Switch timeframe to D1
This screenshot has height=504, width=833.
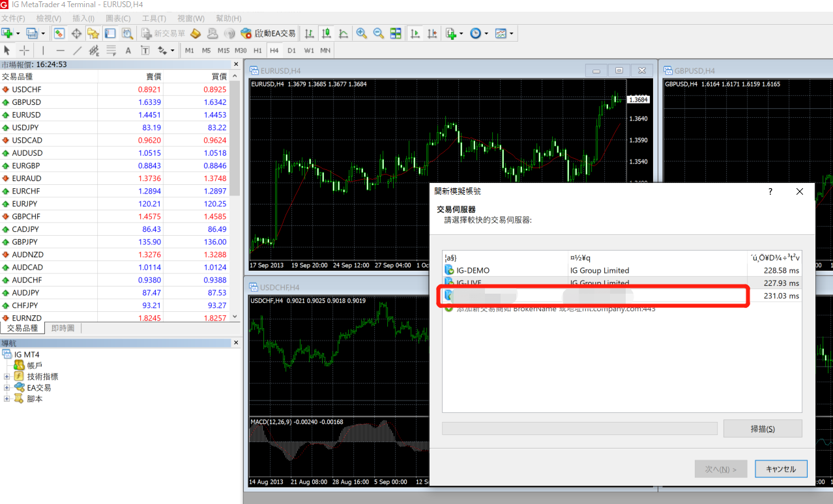coord(291,50)
